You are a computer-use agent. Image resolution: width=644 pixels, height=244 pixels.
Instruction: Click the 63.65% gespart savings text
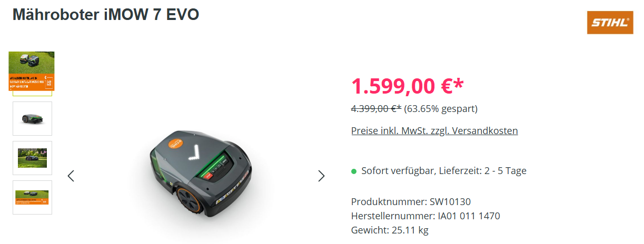pos(441,109)
